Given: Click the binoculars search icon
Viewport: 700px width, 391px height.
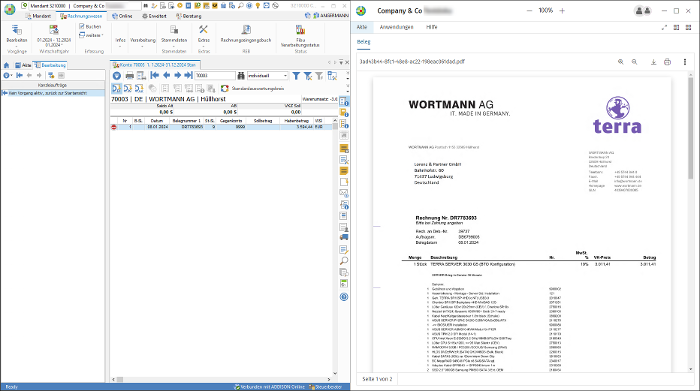Looking at the screenshot, I should click(241, 76).
